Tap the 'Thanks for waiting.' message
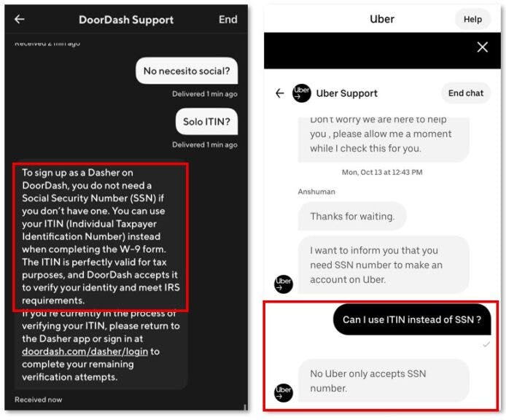Viewport: 506px width, 420px height. pyautogui.click(x=352, y=217)
